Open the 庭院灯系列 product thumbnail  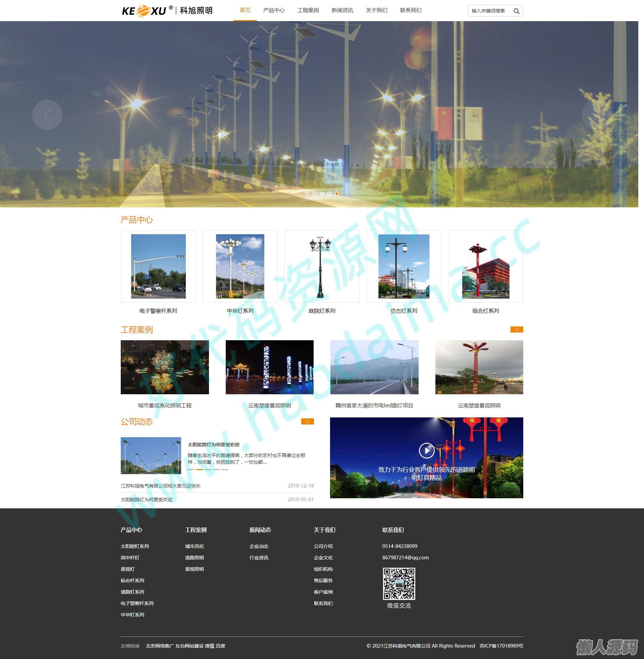(322, 266)
